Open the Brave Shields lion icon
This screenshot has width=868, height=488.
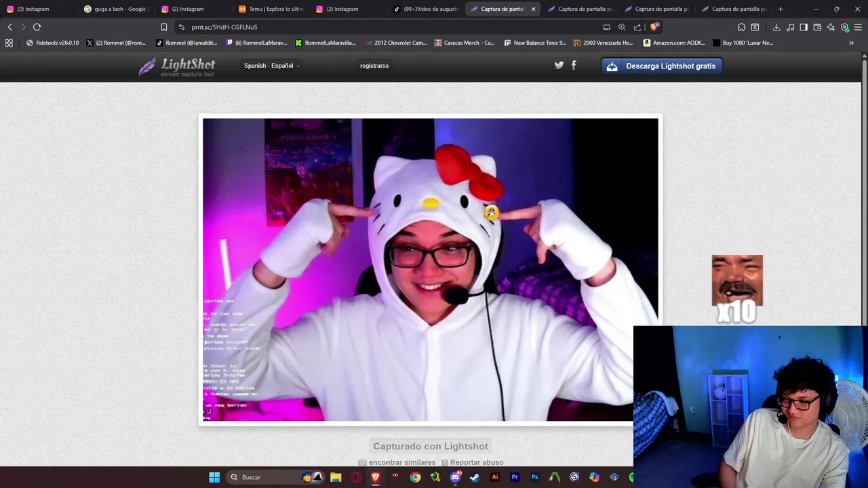click(654, 27)
